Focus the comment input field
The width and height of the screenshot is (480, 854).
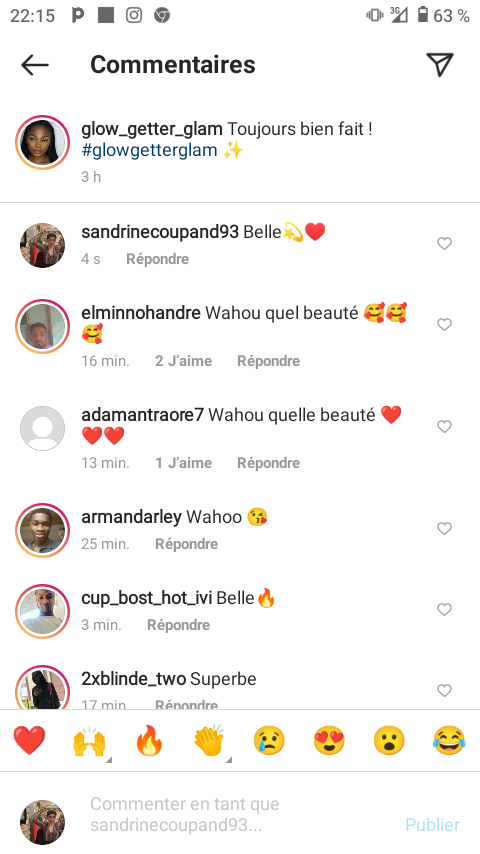(x=240, y=814)
